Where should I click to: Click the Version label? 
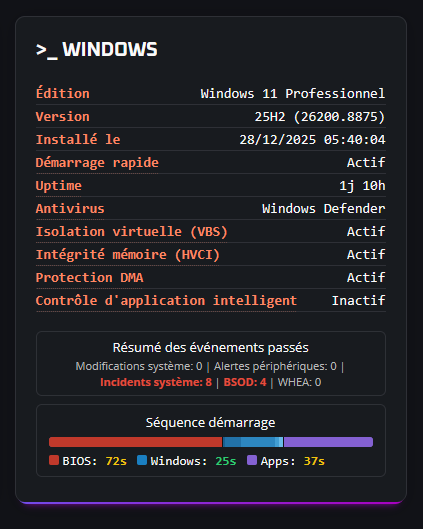coord(63,117)
